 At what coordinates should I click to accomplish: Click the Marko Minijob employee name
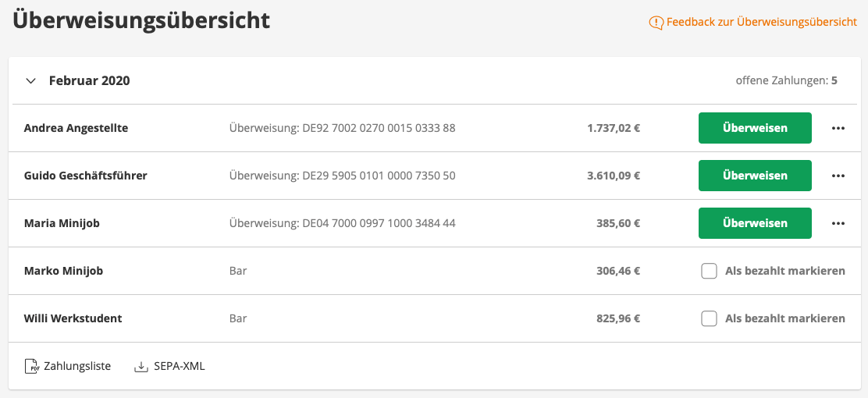pos(63,272)
